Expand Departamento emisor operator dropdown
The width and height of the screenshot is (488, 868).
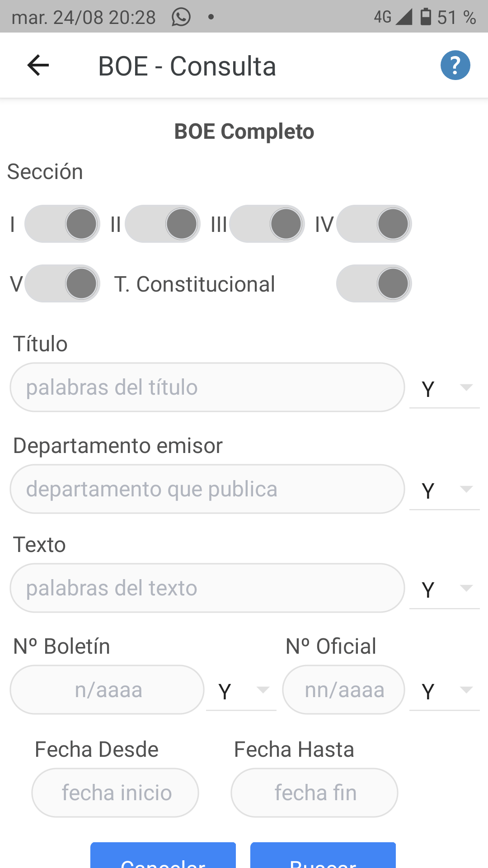tap(445, 490)
